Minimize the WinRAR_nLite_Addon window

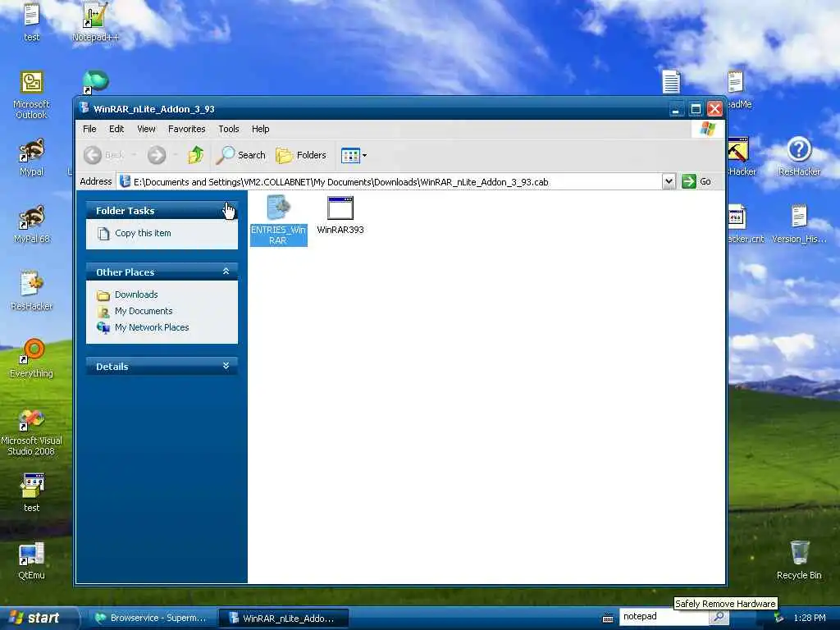point(676,109)
